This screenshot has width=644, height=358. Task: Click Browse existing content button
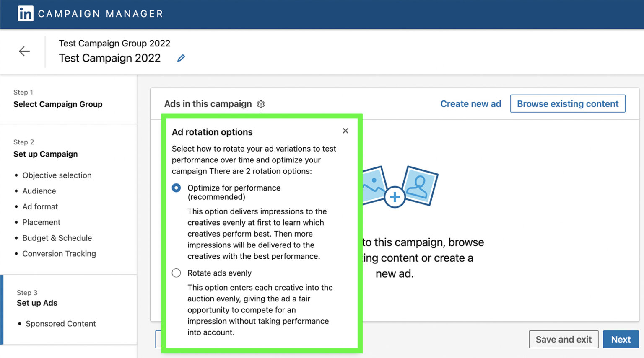pos(568,104)
